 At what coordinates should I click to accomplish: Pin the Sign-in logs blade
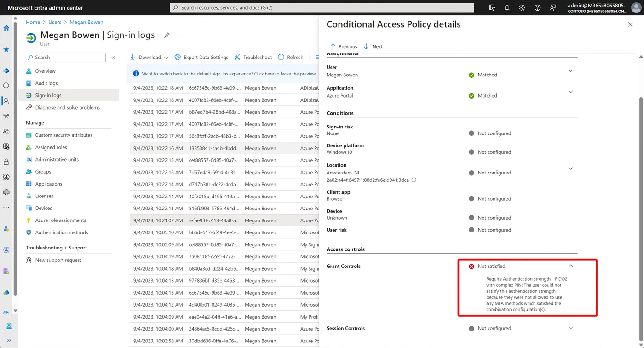[167, 35]
